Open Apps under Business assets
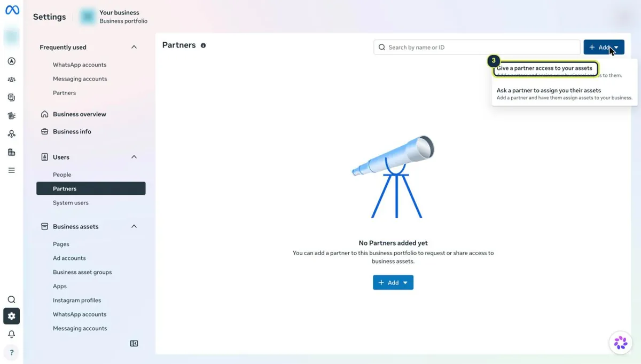Image resolution: width=641 pixels, height=364 pixels. tap(60, 286)
